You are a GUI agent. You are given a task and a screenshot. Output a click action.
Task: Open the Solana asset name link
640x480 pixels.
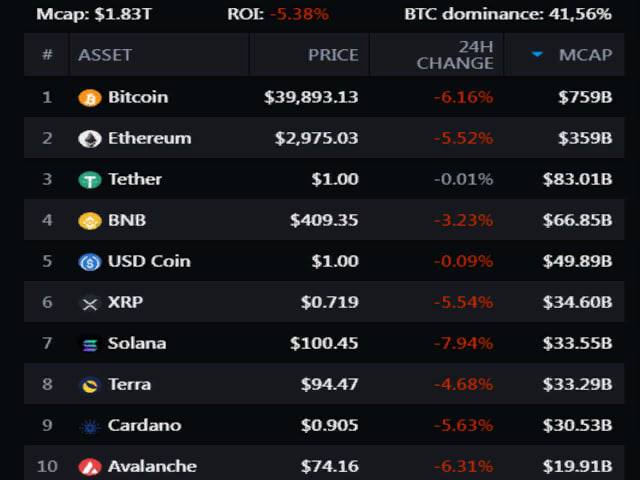(137, 344)
